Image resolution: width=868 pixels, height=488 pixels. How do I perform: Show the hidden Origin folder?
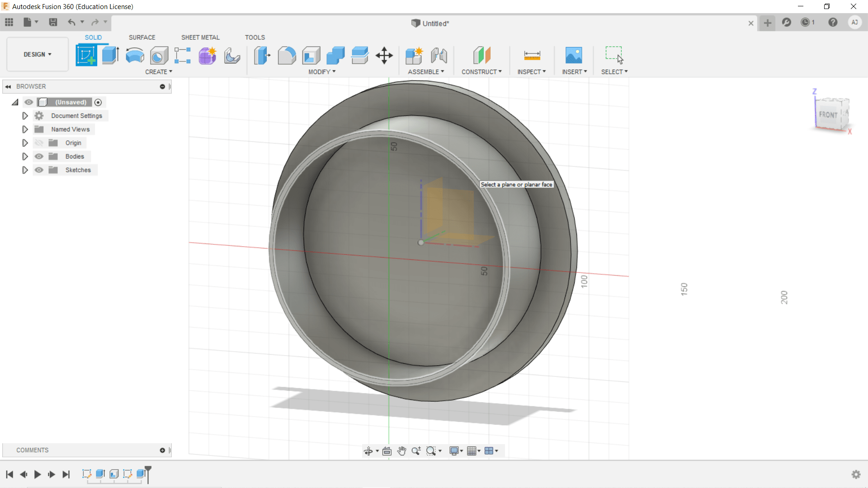(x=39, y=143)
